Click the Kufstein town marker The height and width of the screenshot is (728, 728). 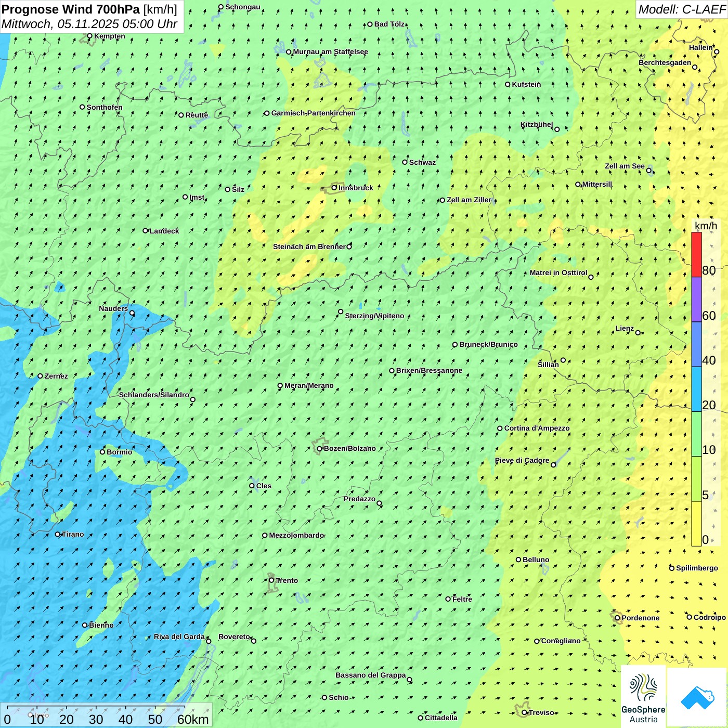pos(508,84)
